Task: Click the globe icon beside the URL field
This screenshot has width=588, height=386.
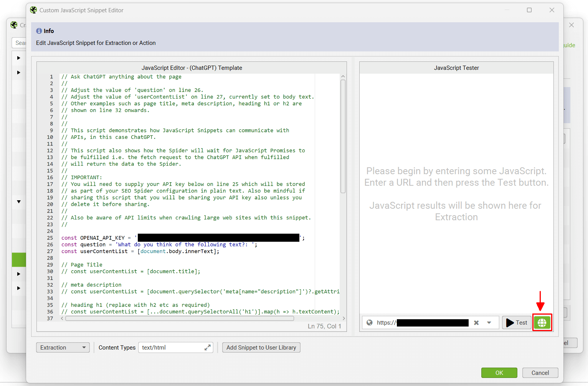Action: point(370,323)
